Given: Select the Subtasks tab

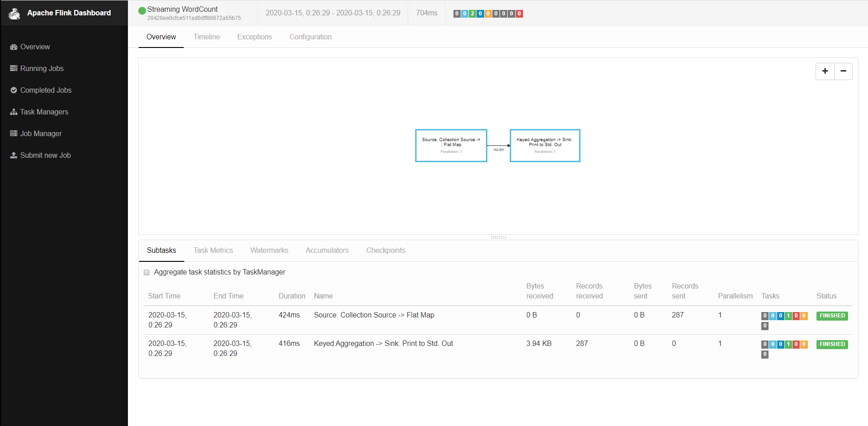Looking at the screenshot, I should [x=161, y=251].
